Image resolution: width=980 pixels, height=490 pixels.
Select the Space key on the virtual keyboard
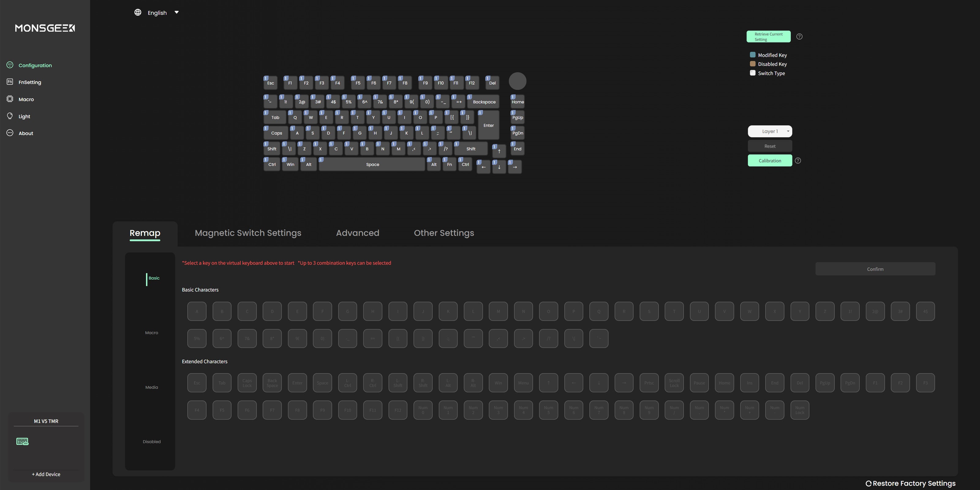click(x=372, y=164)
